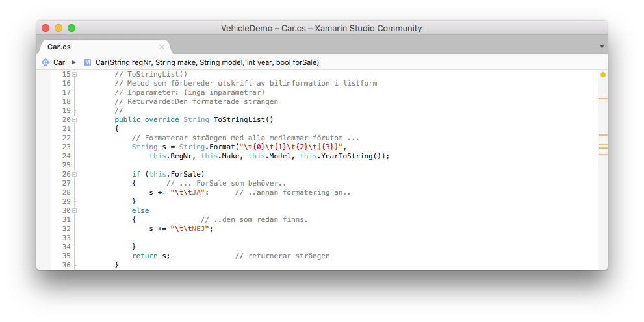
Task: Minimize the window with the yellow button
Action: pyautogui.click(x=58, y=28)
